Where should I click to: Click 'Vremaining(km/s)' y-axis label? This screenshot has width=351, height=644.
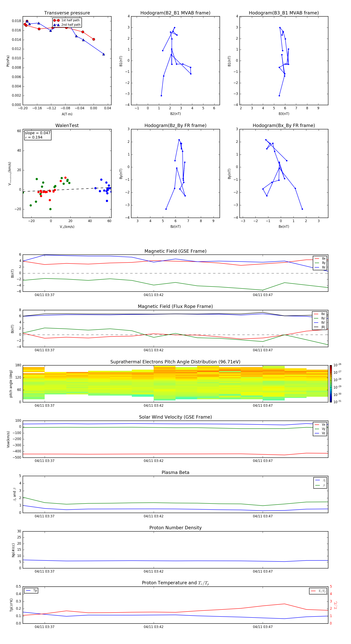pos(10,174)
